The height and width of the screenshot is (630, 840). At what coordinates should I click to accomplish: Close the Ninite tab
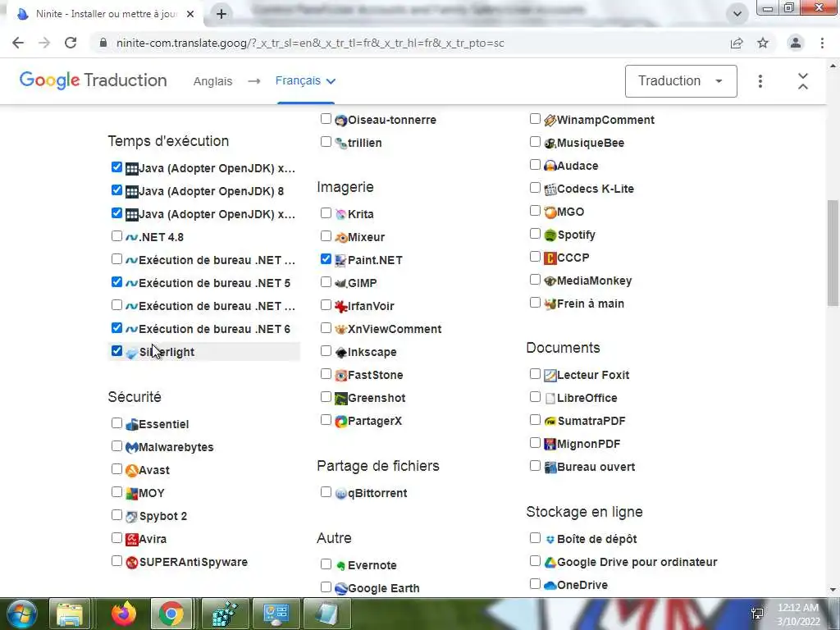click(190, 14)
